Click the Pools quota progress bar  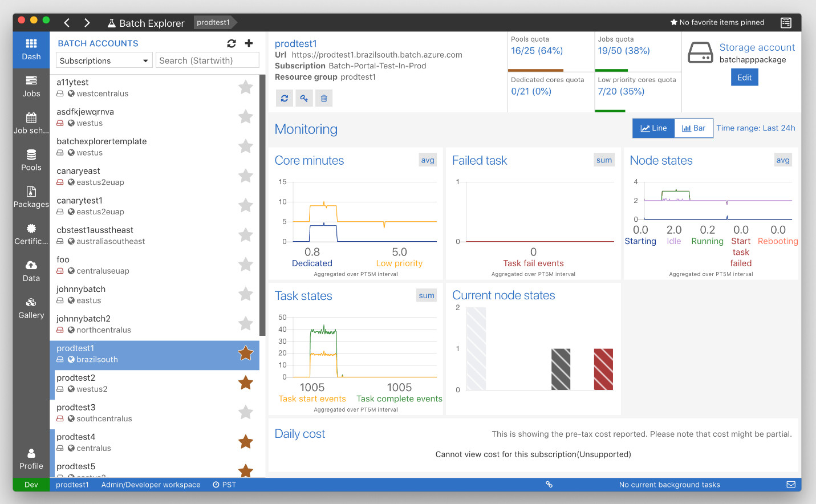(535, 71)
